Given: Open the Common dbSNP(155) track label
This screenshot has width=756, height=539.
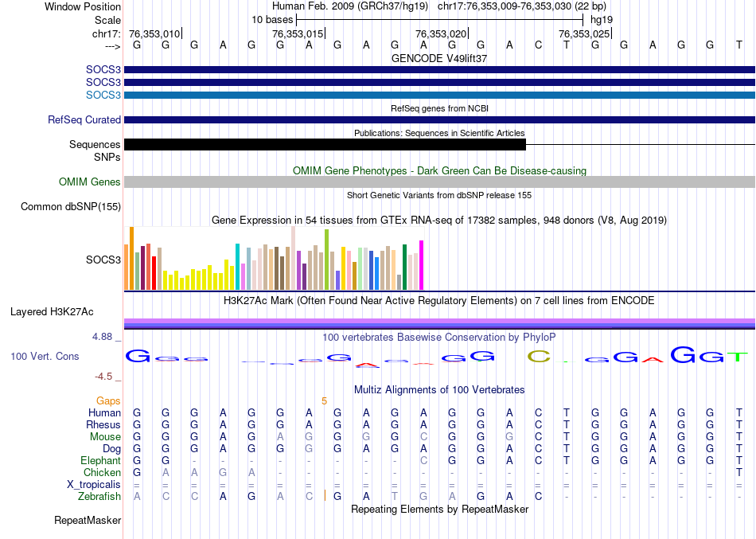Looking at the screenshot, I should [71, 206].
